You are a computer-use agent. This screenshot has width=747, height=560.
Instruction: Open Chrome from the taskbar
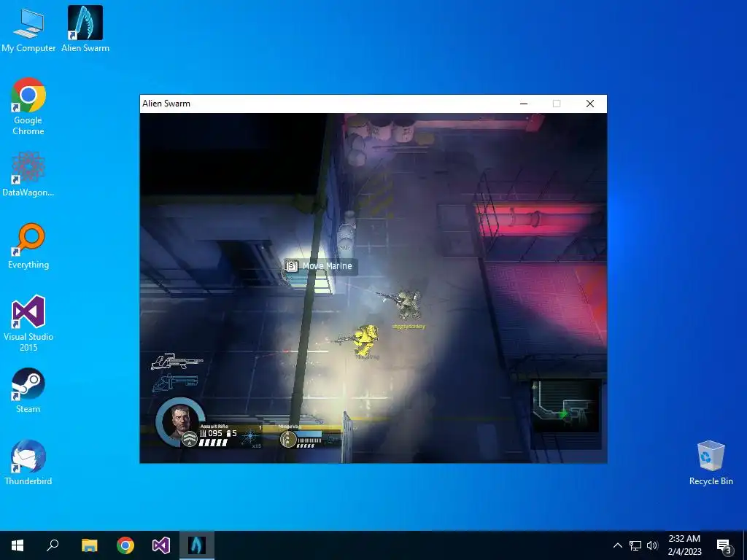[x=125, y=545]
